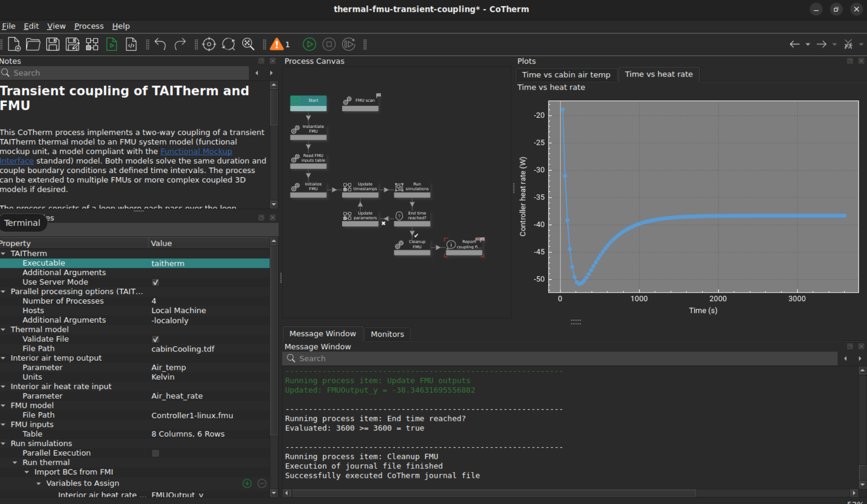
Task: Collapse Interior air temp output group
Action: point(3,358)
